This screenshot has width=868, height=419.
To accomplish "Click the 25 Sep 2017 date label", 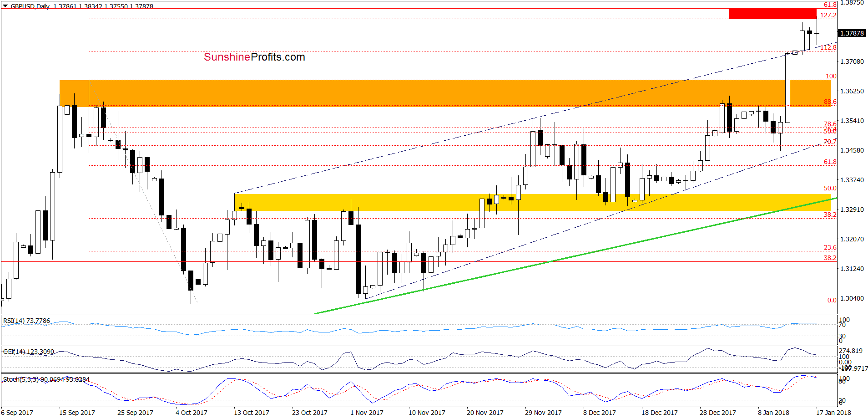I will coord(136,413).
